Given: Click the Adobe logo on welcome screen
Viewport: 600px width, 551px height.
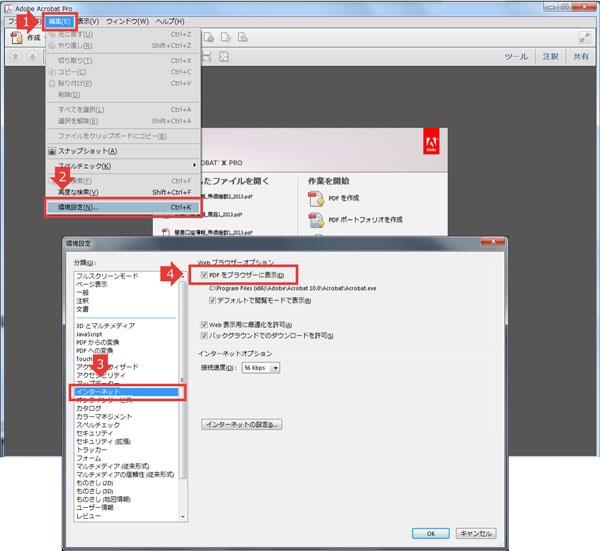Looking at the screenshot, I should pyautogui.click(x=431, y=141).
